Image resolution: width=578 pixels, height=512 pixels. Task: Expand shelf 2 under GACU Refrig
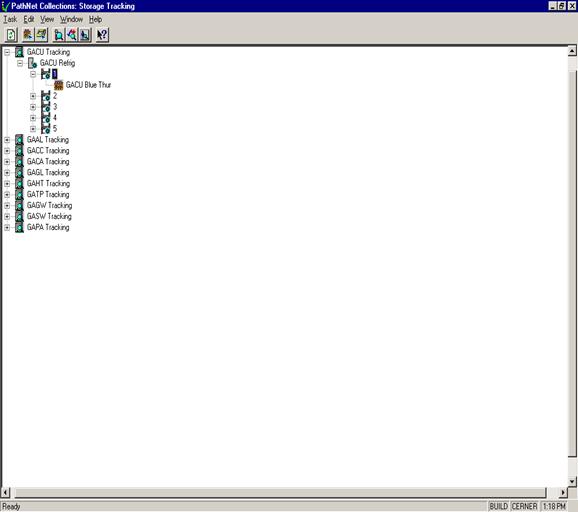point(33,96)
